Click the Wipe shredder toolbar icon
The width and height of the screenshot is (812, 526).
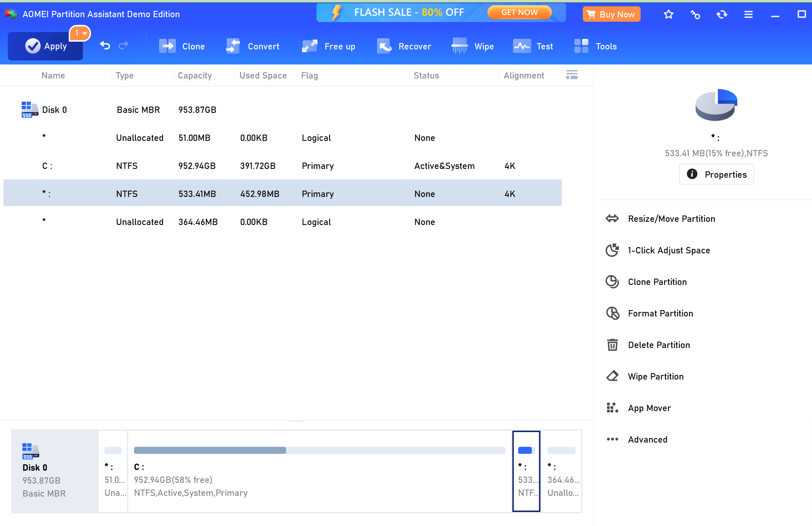pyautogui.click(x=459, y=46)
